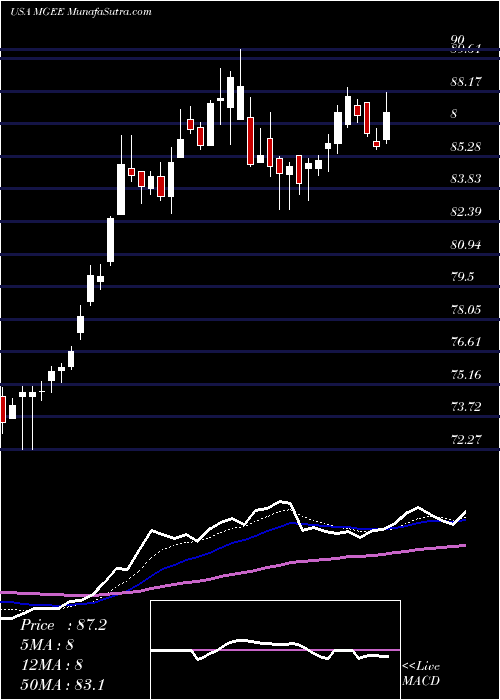This screenshot has height=700, width=500.
Task: Click the 75.16 price level label
Action: coord(466,374)
